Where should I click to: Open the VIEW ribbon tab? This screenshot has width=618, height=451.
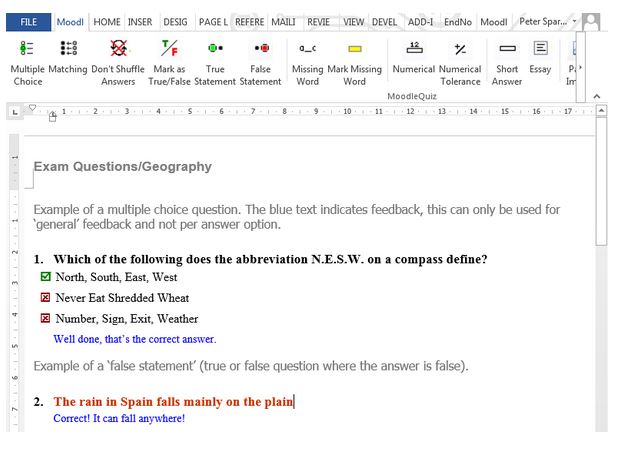click(354, 22)
